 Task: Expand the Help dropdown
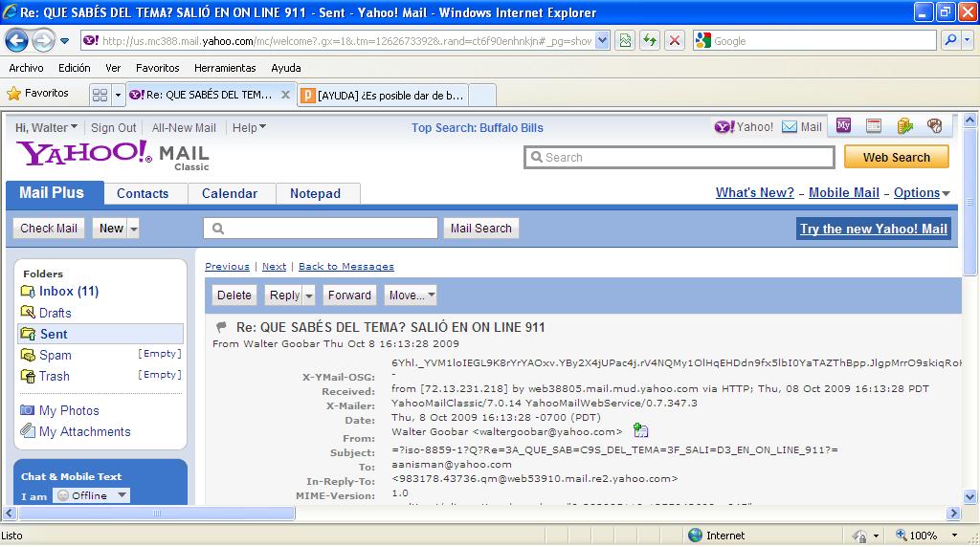(249, 127)
